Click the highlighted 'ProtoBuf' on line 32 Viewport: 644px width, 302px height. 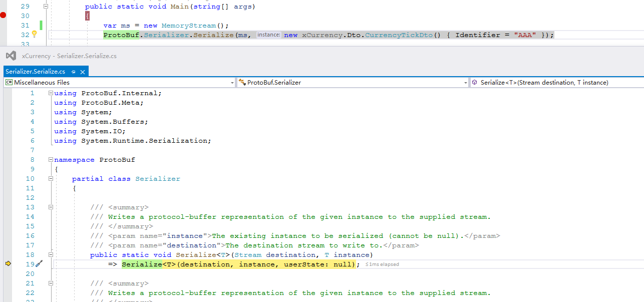pos(122,35)
